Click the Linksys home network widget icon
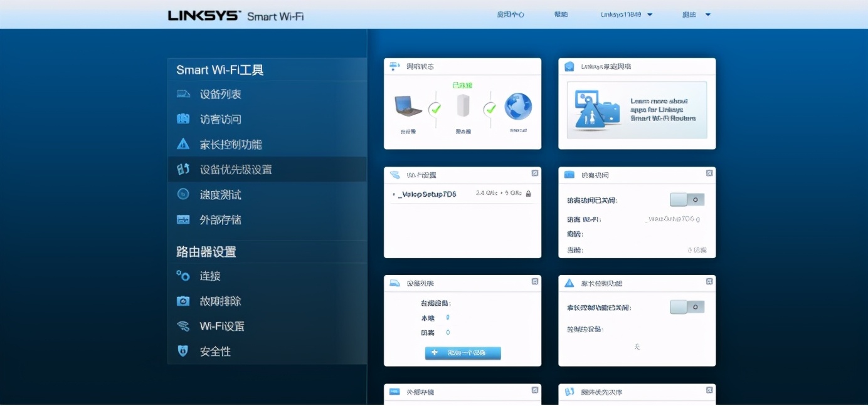Screen dimensions: 868x406 (569, 66)
